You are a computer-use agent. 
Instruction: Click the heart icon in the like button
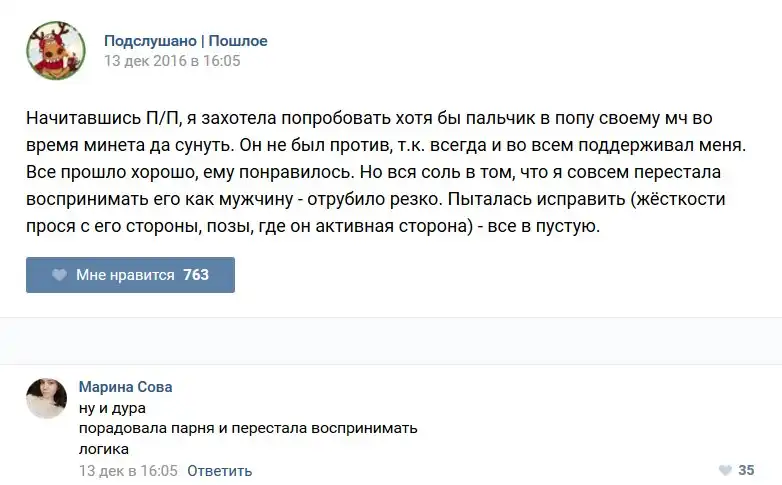pyautogui.click(x=60, y=275)
